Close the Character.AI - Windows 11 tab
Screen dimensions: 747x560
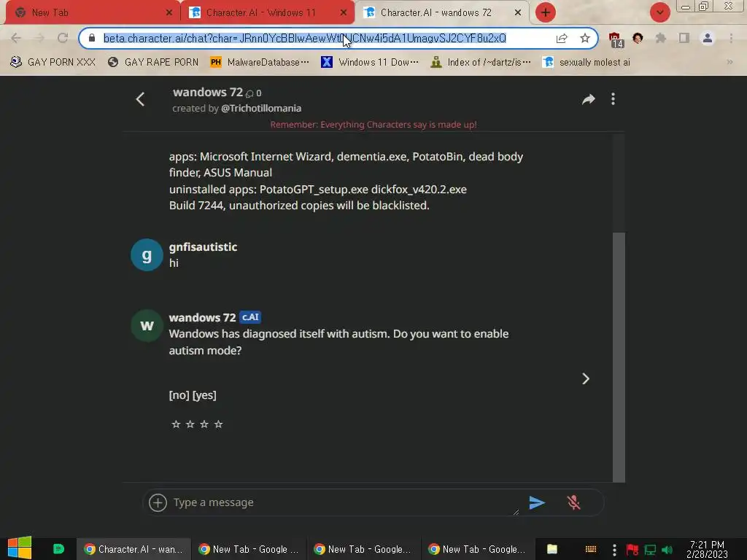click(x=344, y=13)
